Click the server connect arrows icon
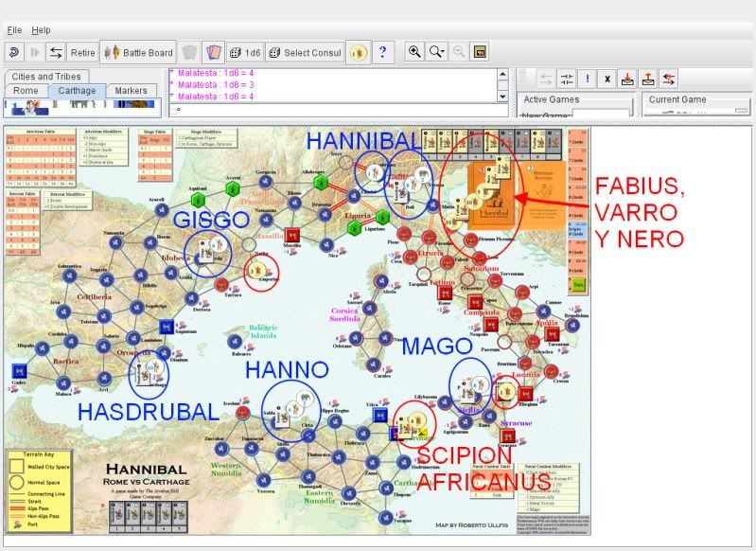Image resolution: width=756 pixels, height=551 pixels. point(56,52)
